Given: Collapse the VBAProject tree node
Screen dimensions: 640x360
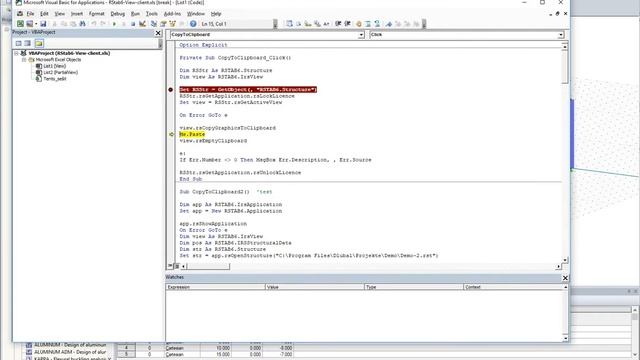Looking at the screenshot, I should coord(16,53).
